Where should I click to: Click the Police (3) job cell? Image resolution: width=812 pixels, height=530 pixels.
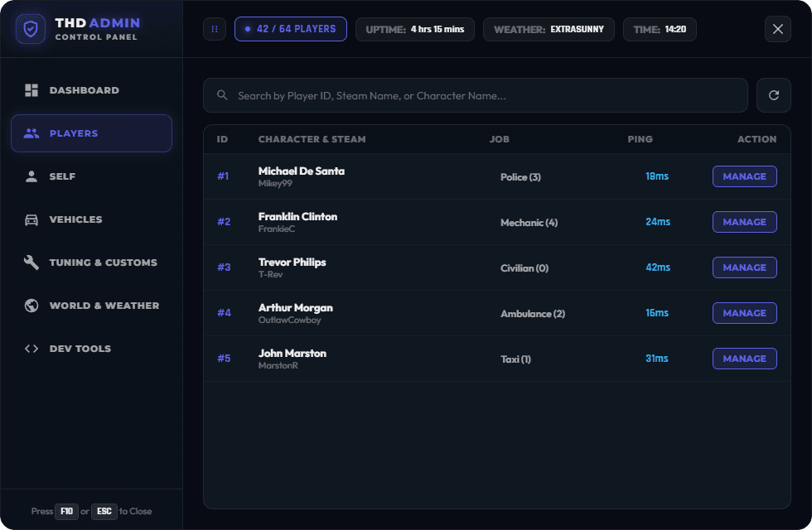pyautogui.click(x=520, y=177)
